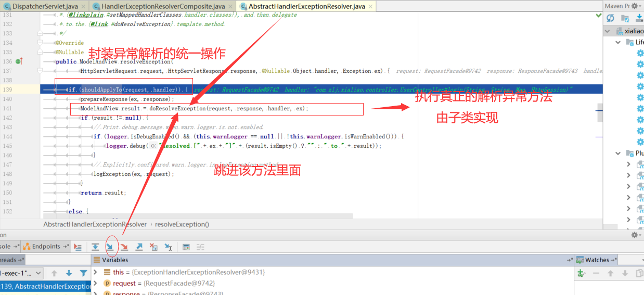Click the frames filter funnel icon
644x295 pixels.
click(83, 273)
